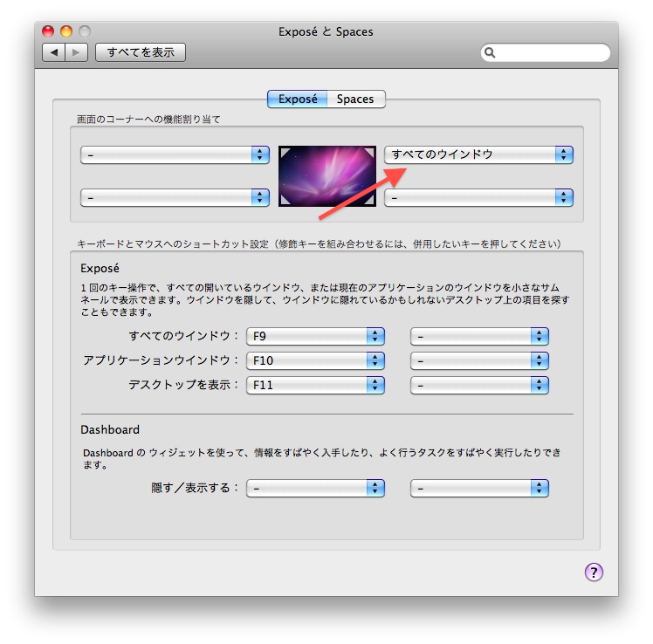The height and width of the screenshot is (644, 653).
Task: Open Dashboard 隠す／表示する mouse shortcut dropdown
Action: pos(479,488)
